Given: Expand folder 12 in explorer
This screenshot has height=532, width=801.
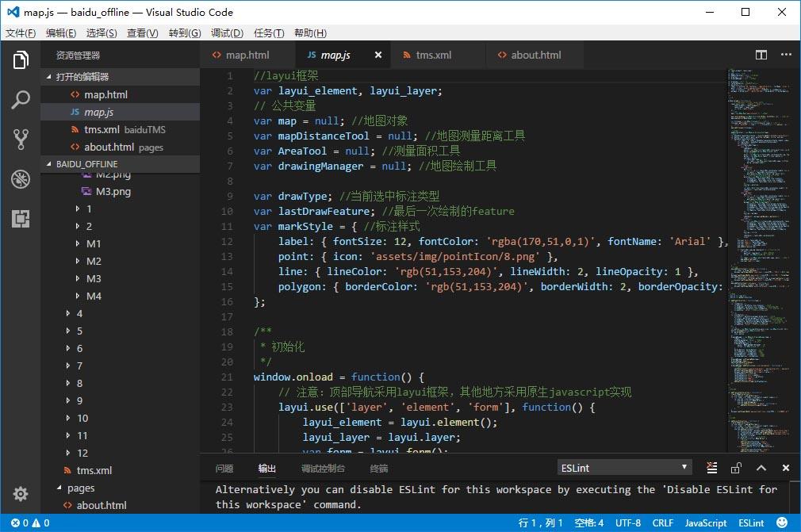Looking at the screenshot, I should click(x=67, y=453).
